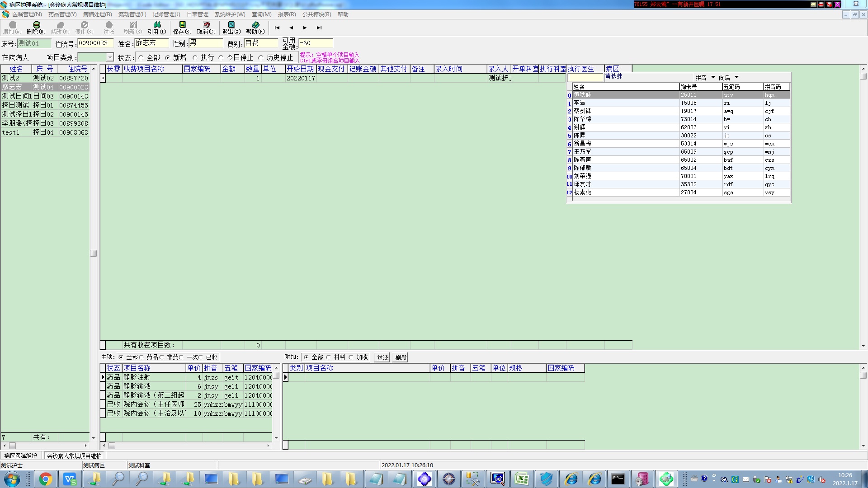Select the 药品 filter radio under 主项
Viewport: 868px width, 488px height.
click(142, 357)
